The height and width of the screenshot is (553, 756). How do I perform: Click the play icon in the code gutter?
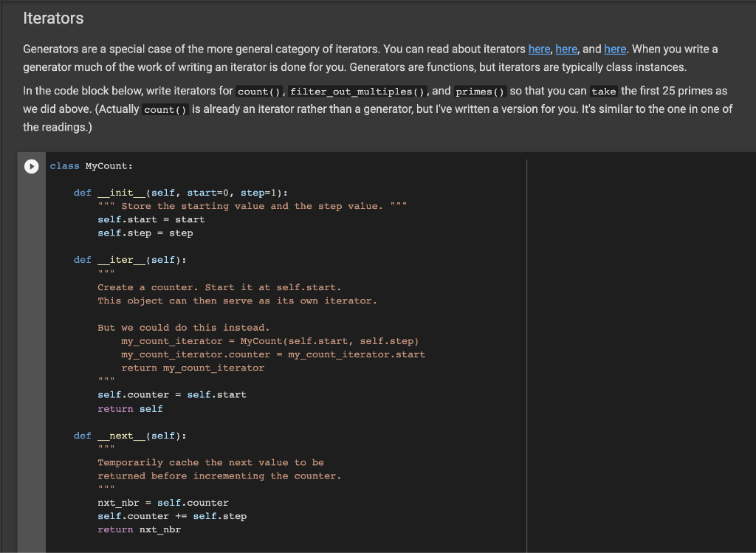point(31,166)
